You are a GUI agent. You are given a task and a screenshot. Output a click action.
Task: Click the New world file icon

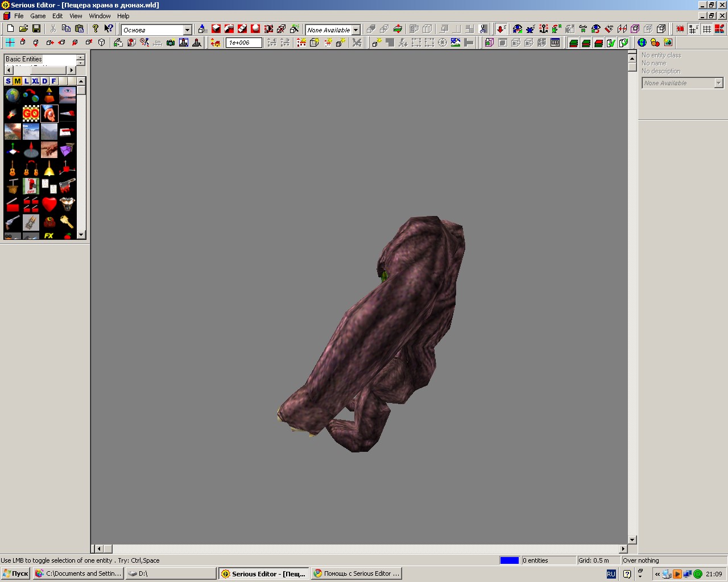[x=10, y=28]
